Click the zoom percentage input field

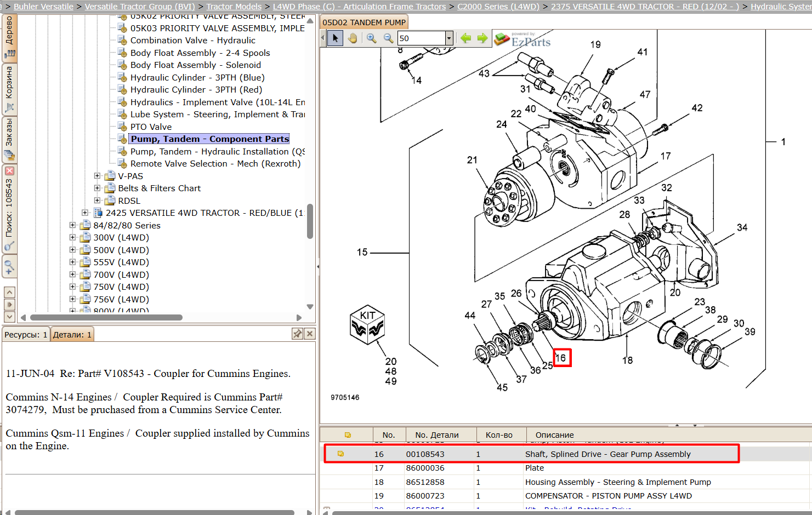(421, 38)
